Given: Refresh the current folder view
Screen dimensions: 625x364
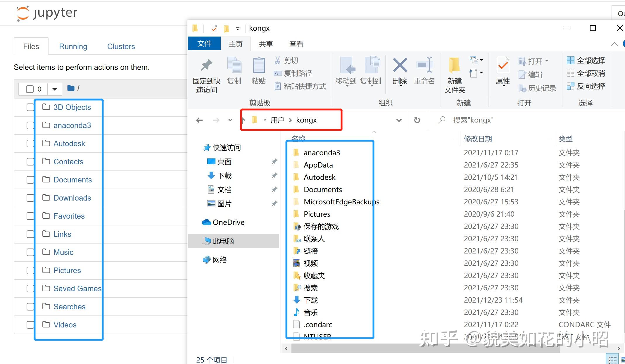Looking at the screenshot, I should (x=417, y=120).
